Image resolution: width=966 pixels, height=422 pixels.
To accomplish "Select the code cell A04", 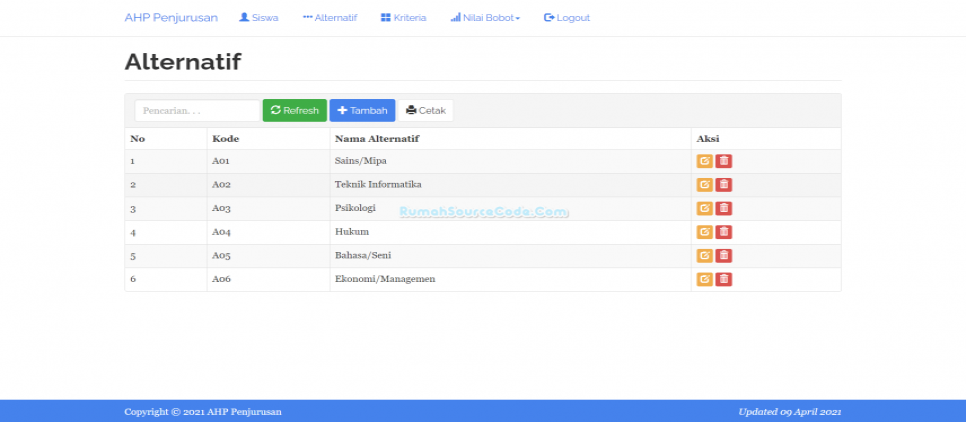I will [221, 232].
